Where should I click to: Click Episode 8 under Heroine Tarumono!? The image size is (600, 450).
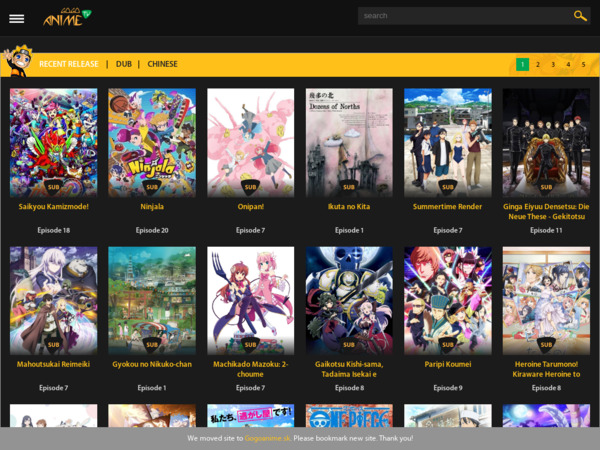(x=546, y=388)
